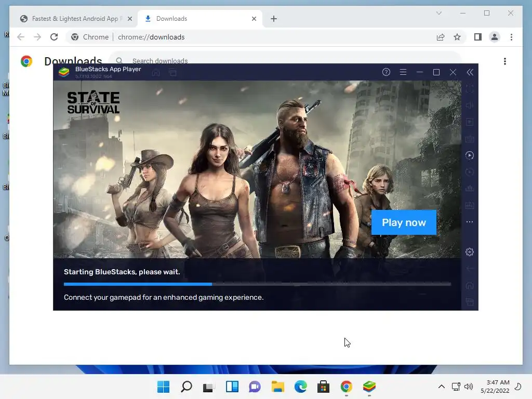The image size is (532, 399).
Task: Click the rotate icon in BlueStacks sidebar
Action: click(470, 172)
